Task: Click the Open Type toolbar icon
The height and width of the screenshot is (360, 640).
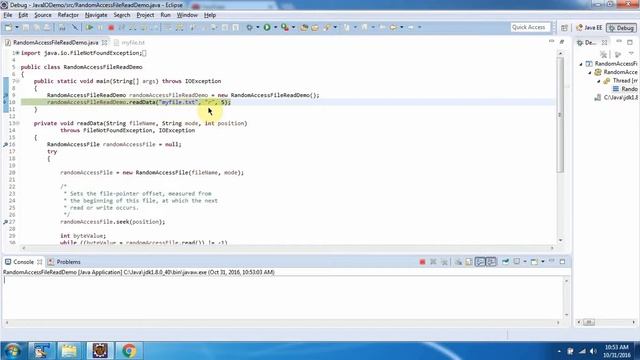Action: point(304,27)
